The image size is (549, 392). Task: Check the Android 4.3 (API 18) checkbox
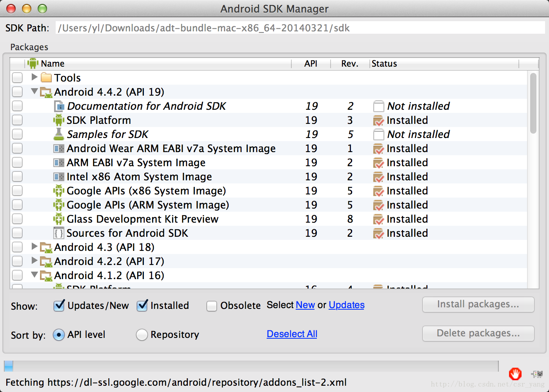tap(17, 247)
